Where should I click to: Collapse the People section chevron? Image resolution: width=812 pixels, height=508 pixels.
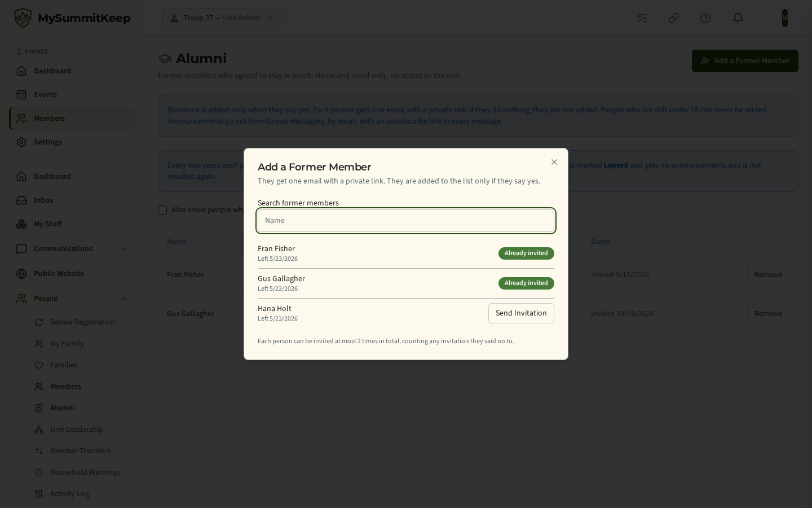point(123,299)
